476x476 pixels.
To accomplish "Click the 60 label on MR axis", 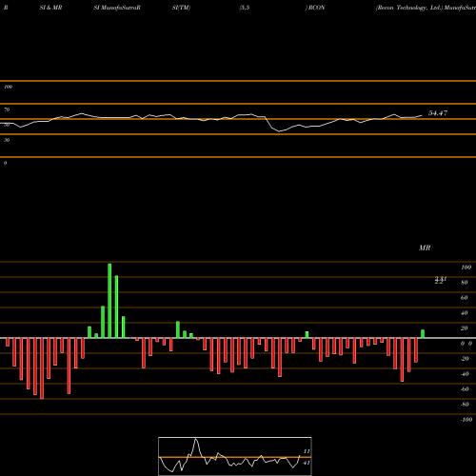I will pos(465,298).
